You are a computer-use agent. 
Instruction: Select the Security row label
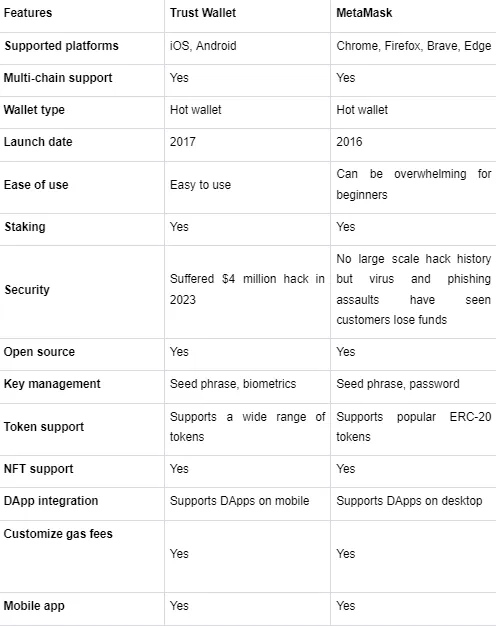(27, 289)
